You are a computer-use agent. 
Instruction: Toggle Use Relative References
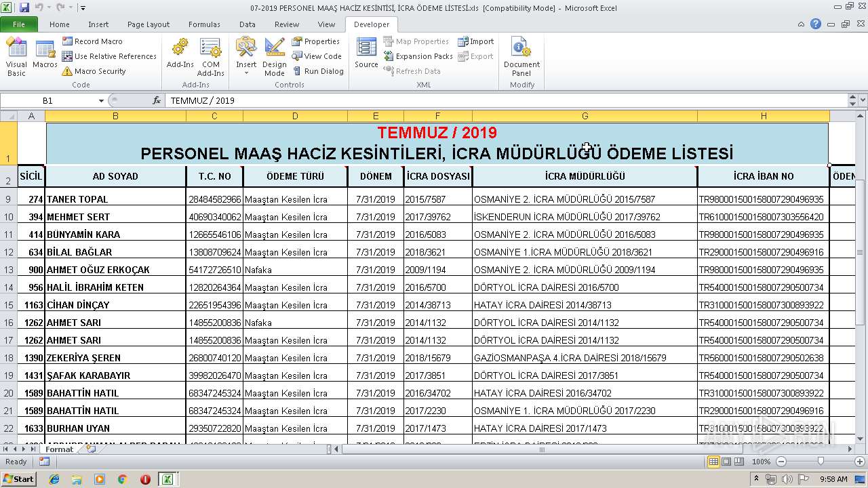(x=109, y=56)
